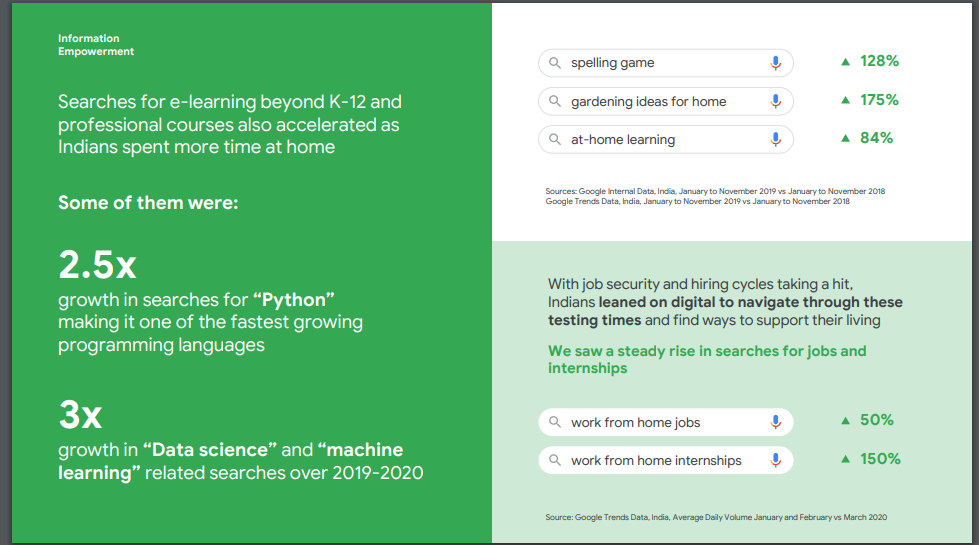979x545 pixels.
Task: Click the large "3x" statistic
Action: (x=80, y=415)
